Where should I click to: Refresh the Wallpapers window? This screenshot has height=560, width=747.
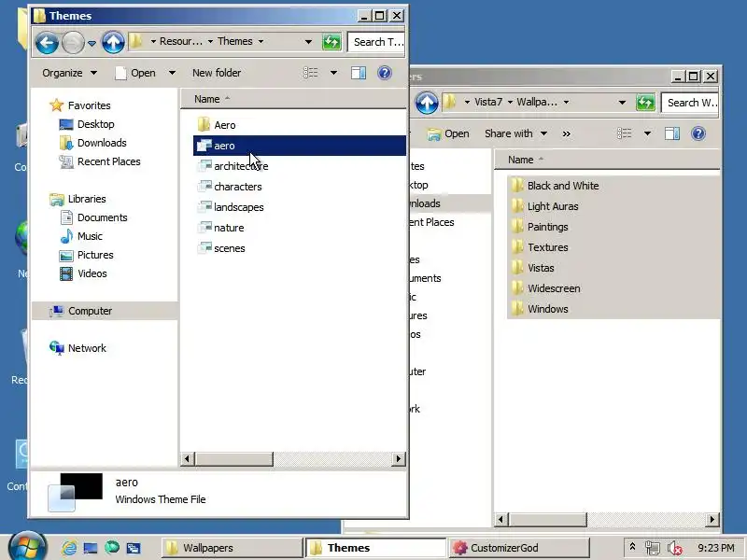point(645,103)
